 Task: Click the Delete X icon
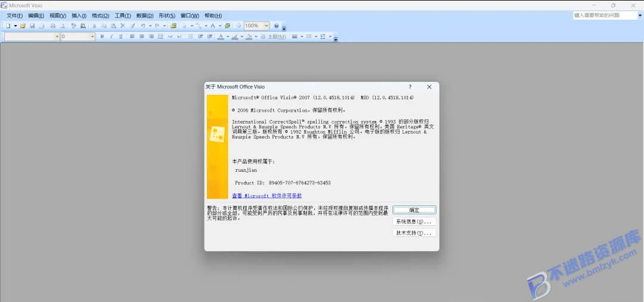[122, 26]
